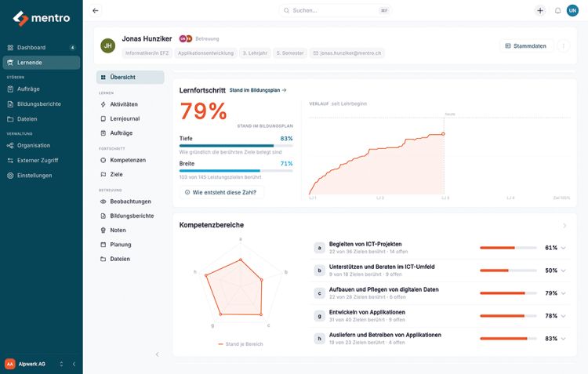Image resolution: width=588 pixels, height=374 pixels.
Task: Expand Ausliefern und Betreiben von Applikationen
Action: coord(563,339)
